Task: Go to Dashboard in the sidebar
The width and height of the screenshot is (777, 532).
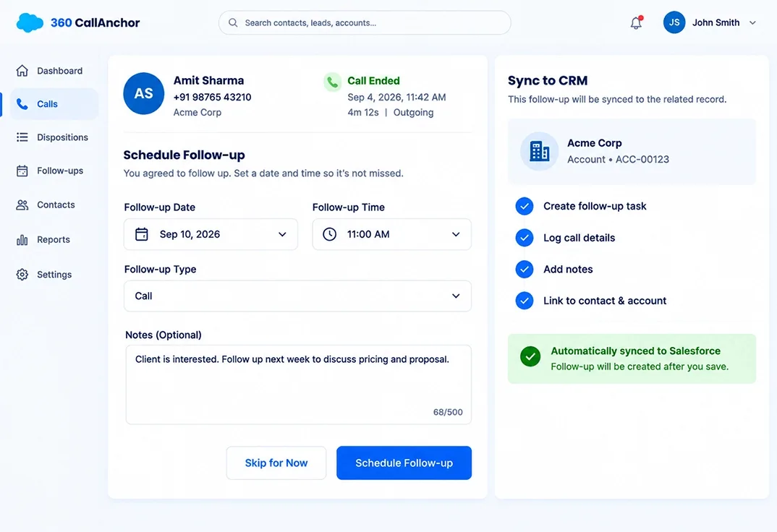Action: (54, 71)
